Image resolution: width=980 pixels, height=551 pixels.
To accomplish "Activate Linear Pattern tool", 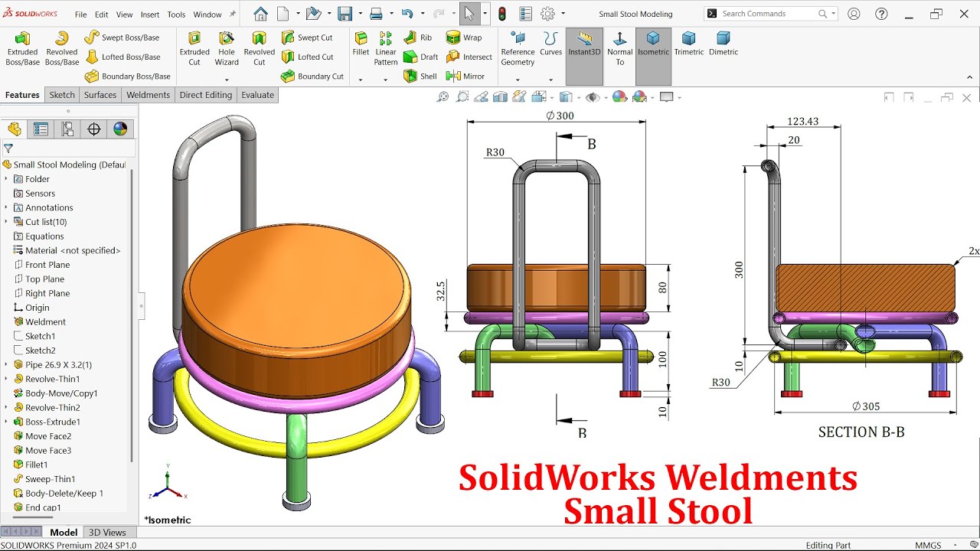I will pos(386,48).
